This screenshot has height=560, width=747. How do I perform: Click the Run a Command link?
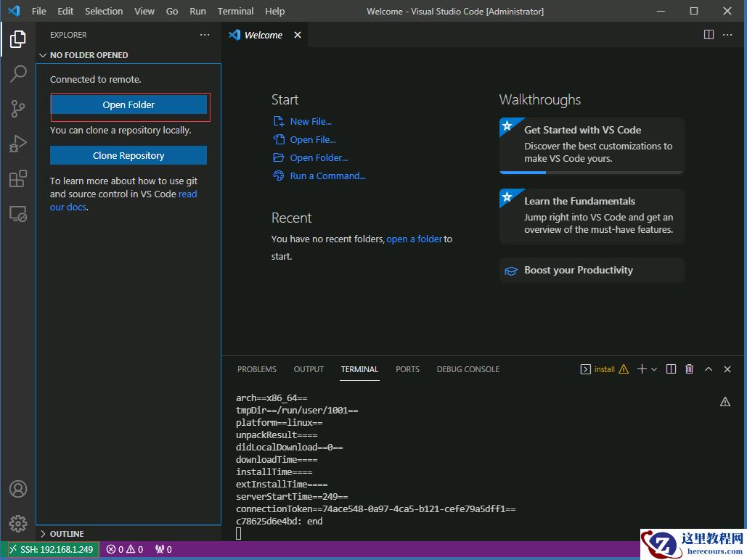[327, 176]
